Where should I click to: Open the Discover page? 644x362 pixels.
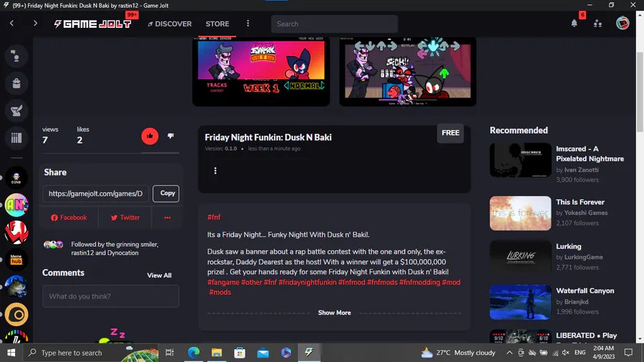point(170,24)
